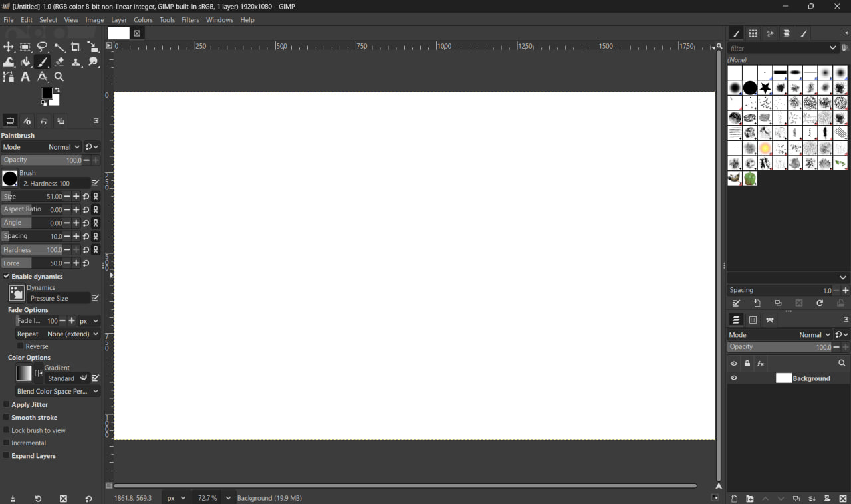
Task: Check Expand Layers
Action: tap(7, 456)
